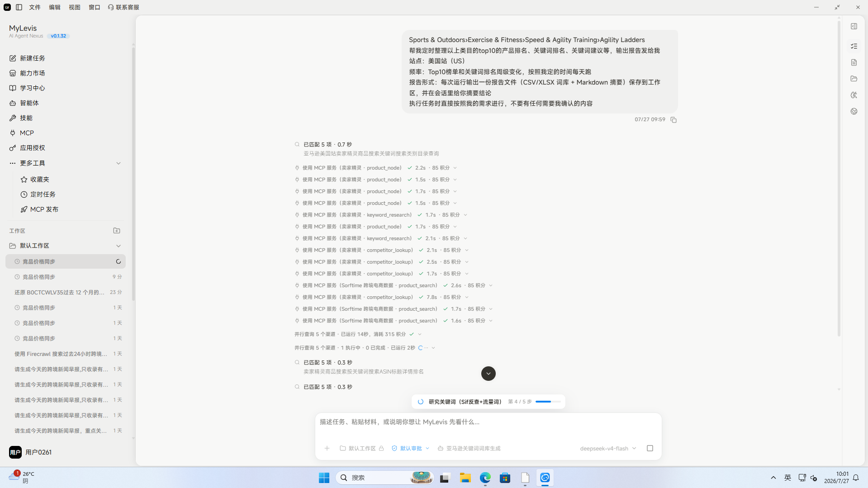This screenshot has width=868, height=488.
Task: Open the 窗口 menu
Action: tap(95, 7)
